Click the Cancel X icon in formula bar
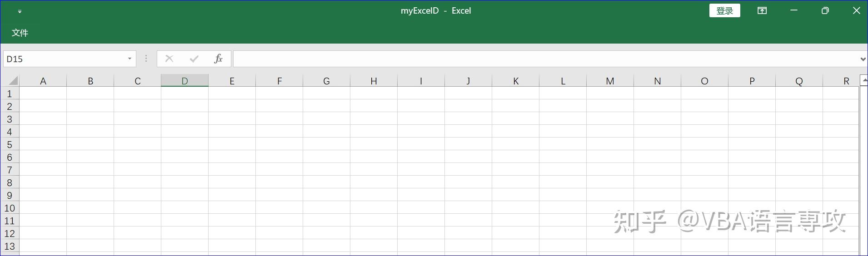The width and height of the screenshot is (868, 256). coord(169,59)
